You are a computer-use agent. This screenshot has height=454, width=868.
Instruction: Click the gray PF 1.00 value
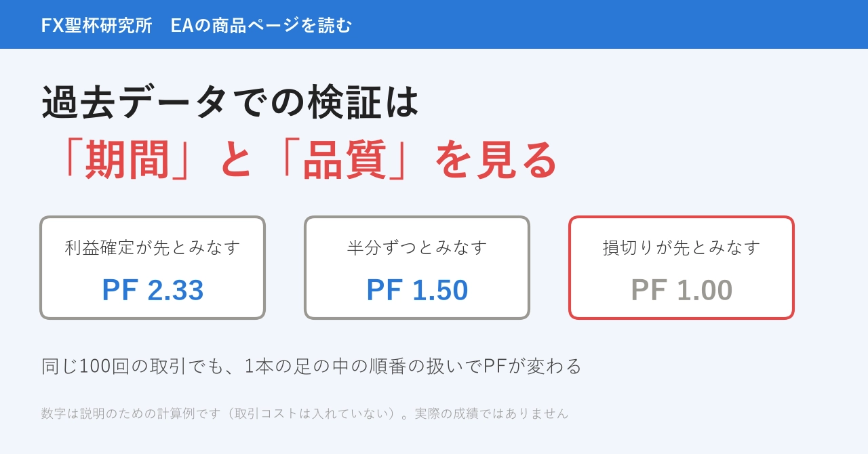coord(682,290)
